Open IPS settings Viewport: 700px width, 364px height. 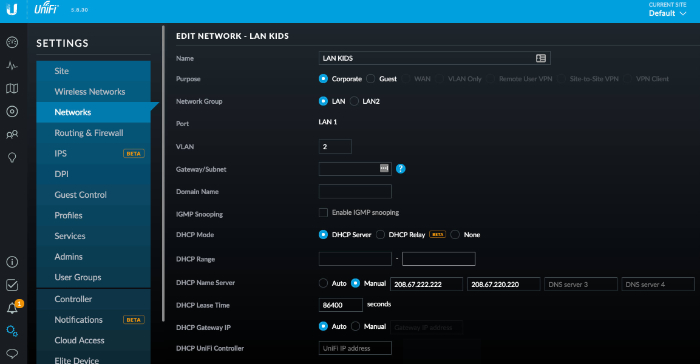(x=93, y=153)
